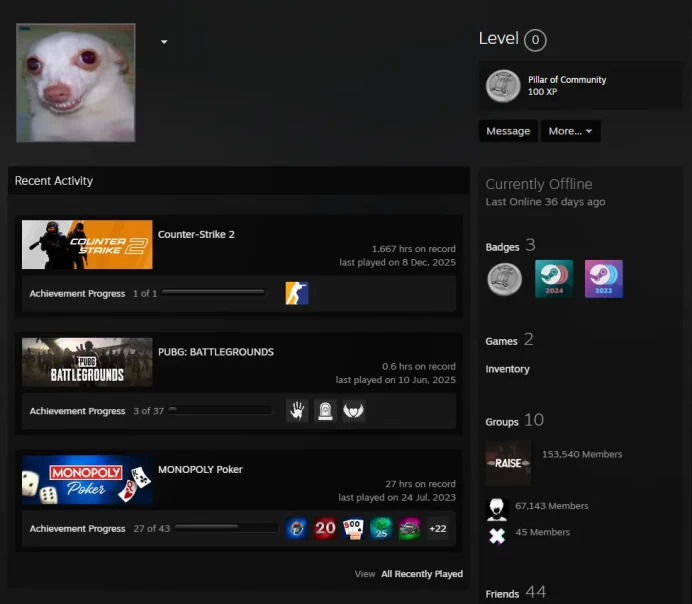Click the PUBG BATTLEGROUNDS game banner
Screen dimensions: 692x604
(x=87, y=362)
